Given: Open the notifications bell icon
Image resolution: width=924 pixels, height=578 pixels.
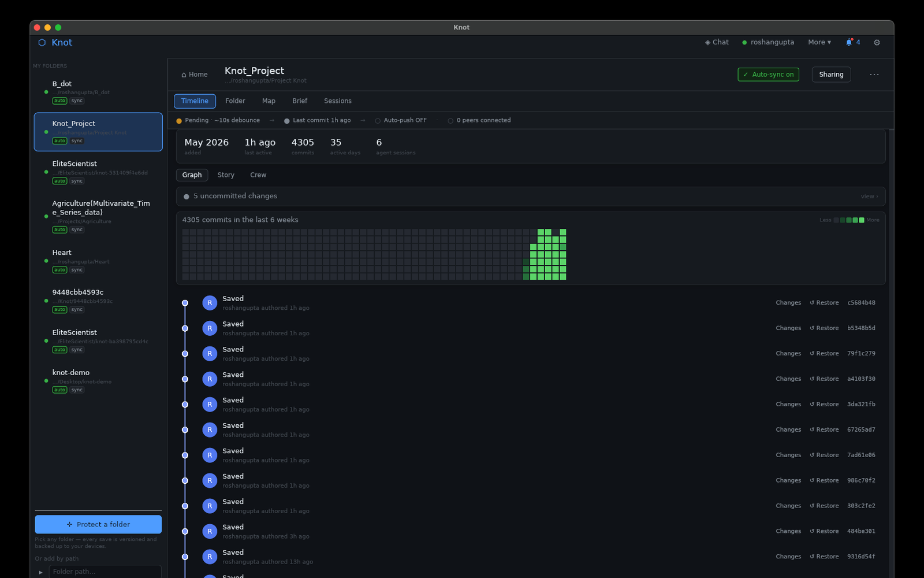Looking at the screenshot, I should click(849, 42).
